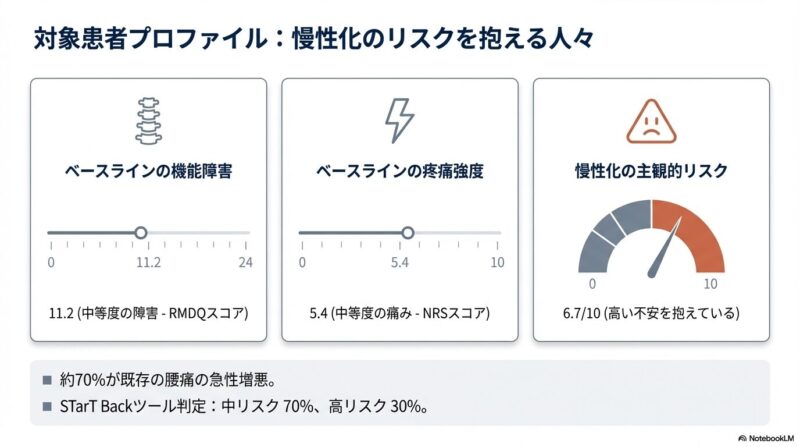Image resolution: width=800 pixels, height=447 pixels.
Task: Click the pain intensity slider handle at 5.4
Action: (407, 233)
